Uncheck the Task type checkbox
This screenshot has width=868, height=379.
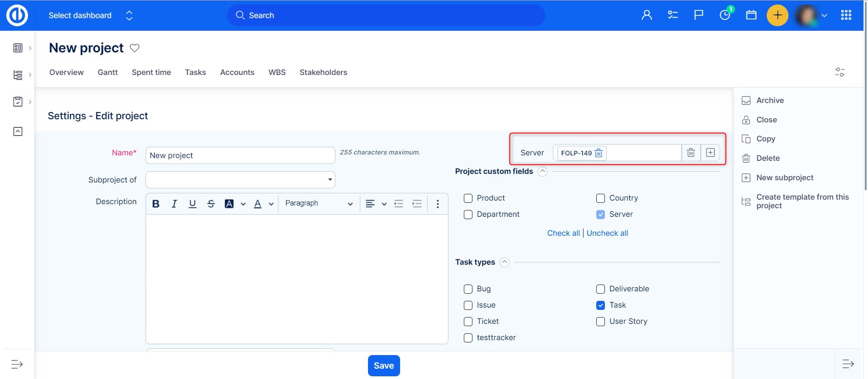pyautogui.click(x=600, y=305)
